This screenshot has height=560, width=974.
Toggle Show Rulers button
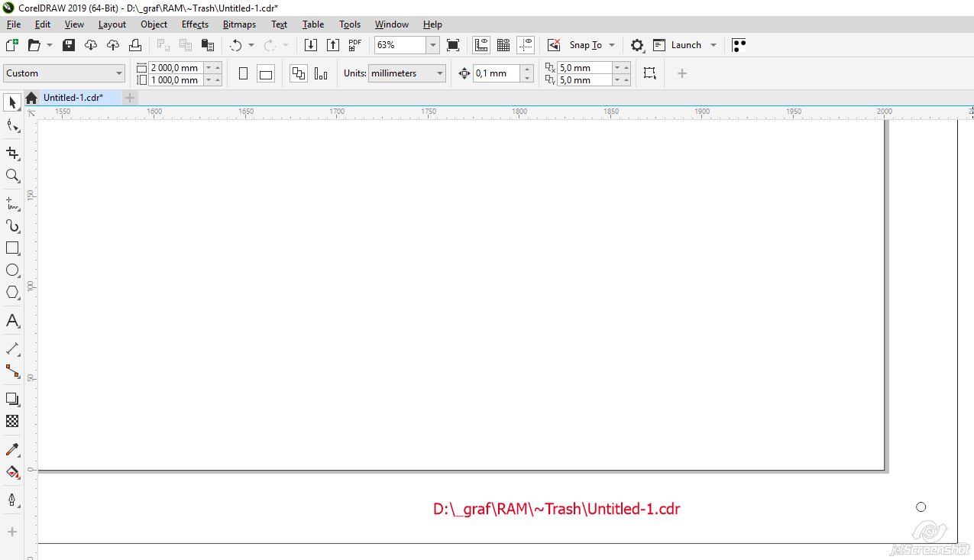tap(481, 45)
